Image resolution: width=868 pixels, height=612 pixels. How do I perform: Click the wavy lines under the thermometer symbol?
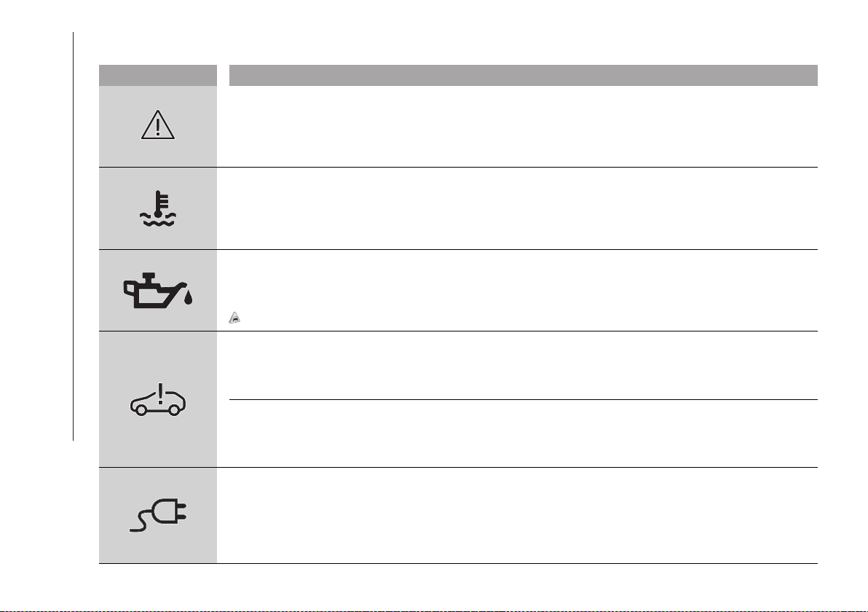point(158,219)
